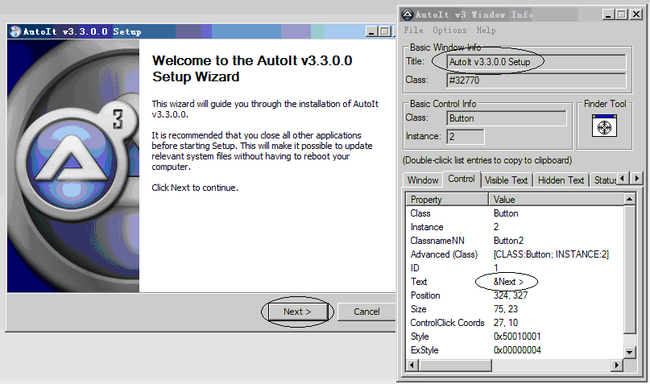Click the horizontal scrollbar left arrow
Image resolution: width=650 pixels, height=384 pixels.
click(x=412, y=365)
